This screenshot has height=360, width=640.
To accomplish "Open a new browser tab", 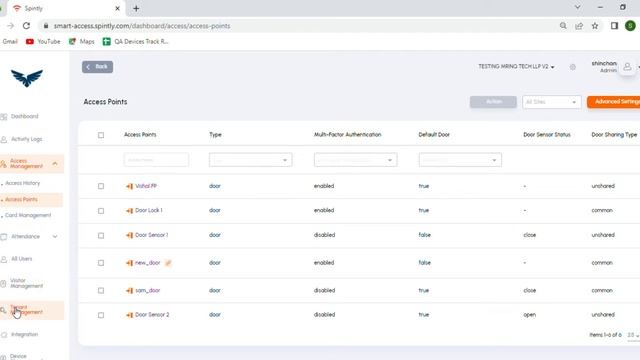I will [x=136, y=9].
